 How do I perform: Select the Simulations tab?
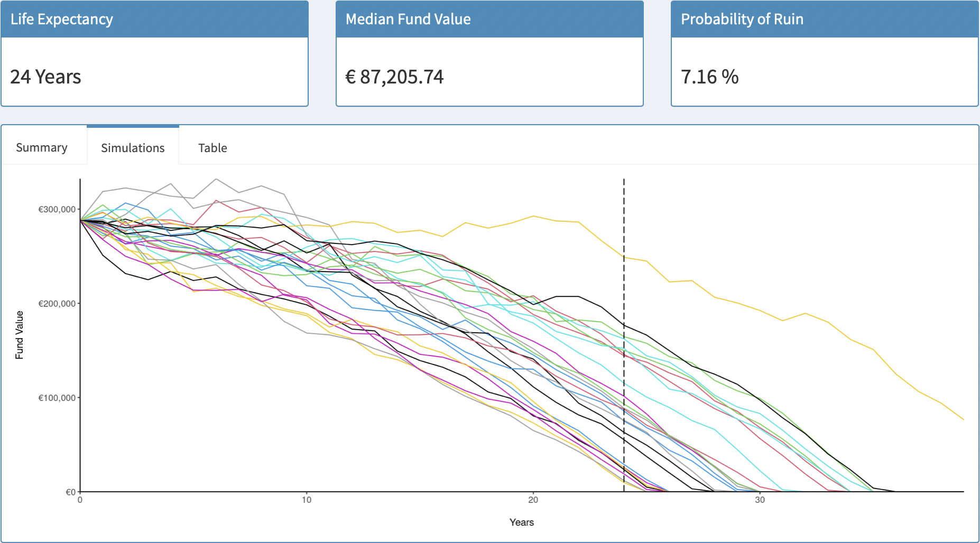(x=133, y=148)
